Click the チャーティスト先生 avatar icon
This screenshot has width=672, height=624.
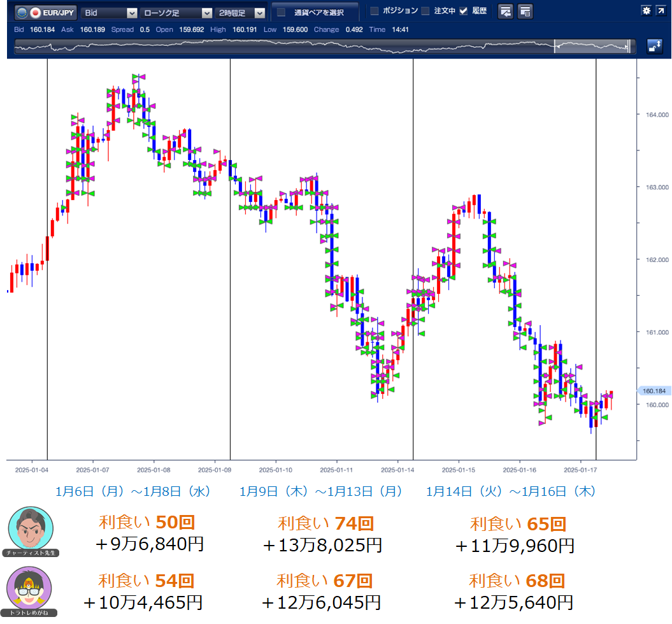click(31, 528)
